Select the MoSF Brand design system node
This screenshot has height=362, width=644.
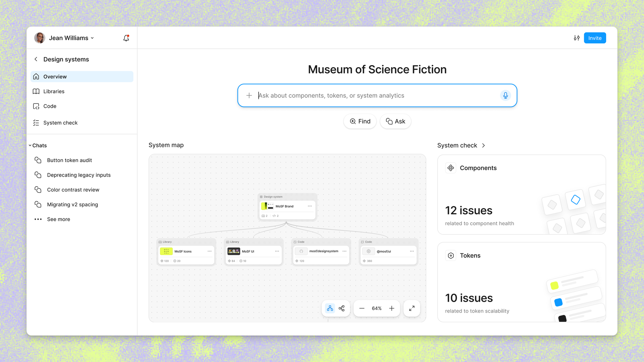pos(287,206)
